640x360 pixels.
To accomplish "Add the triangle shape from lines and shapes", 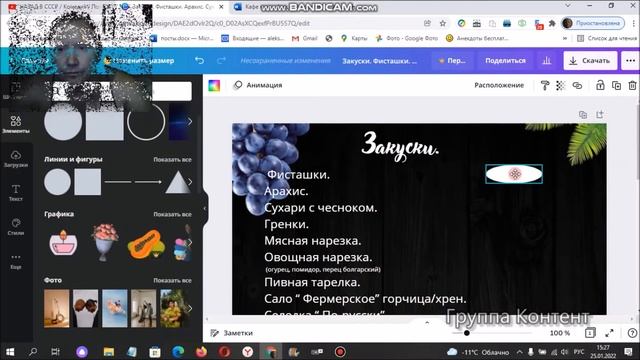I will (x=178, y=182).
